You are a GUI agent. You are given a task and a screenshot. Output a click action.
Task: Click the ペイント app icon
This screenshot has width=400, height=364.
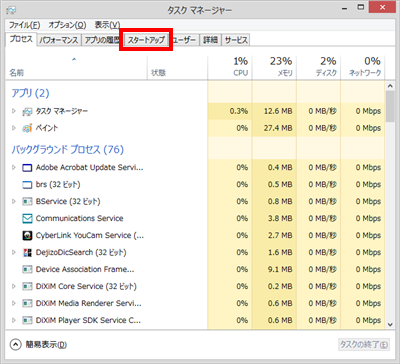click(x=27, y=128)
